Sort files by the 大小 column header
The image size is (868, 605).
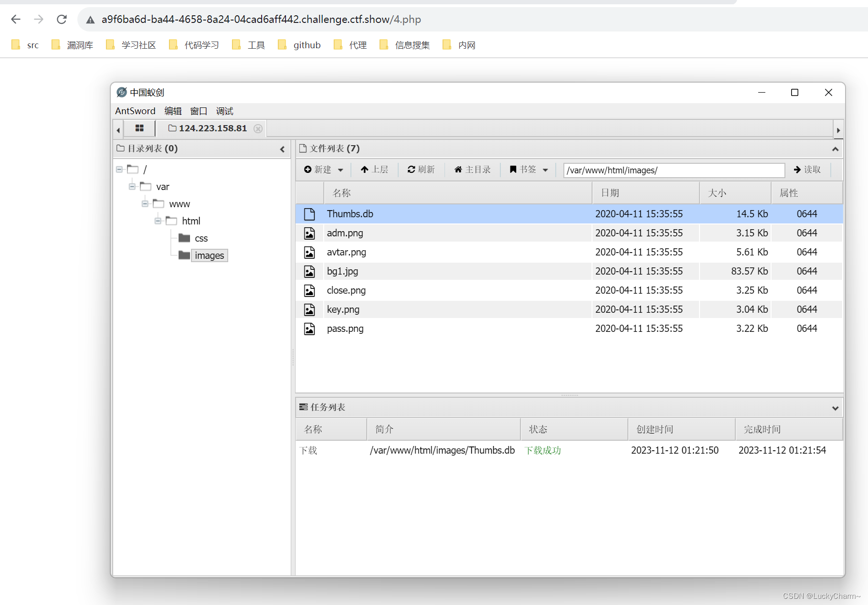pyautogui.click(x=735, y=193)
